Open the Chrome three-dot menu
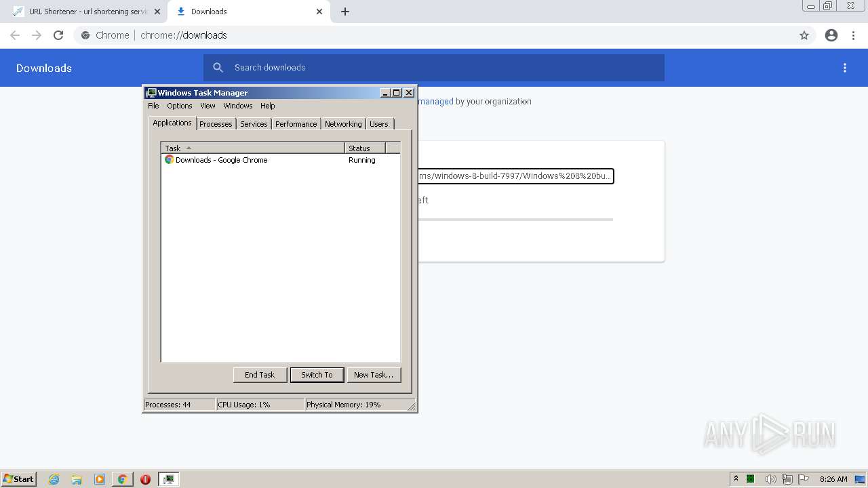The image size is (868, 488). coord(854,35)
